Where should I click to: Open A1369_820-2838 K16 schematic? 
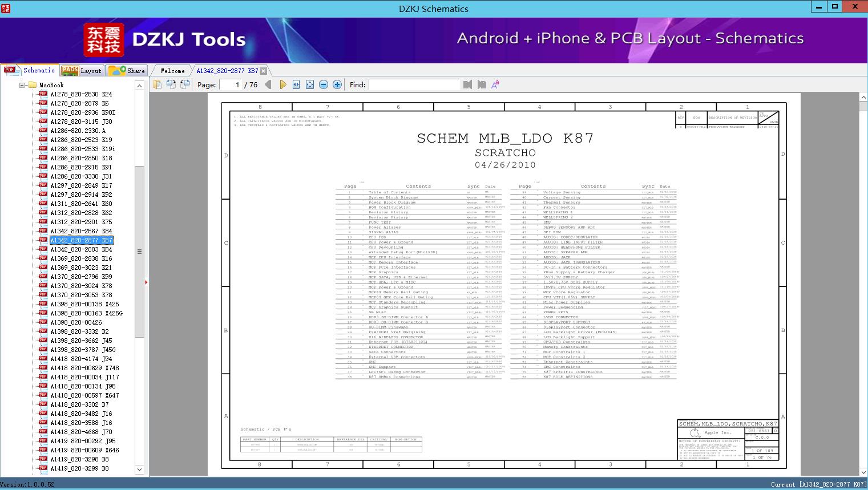(81, 258)
